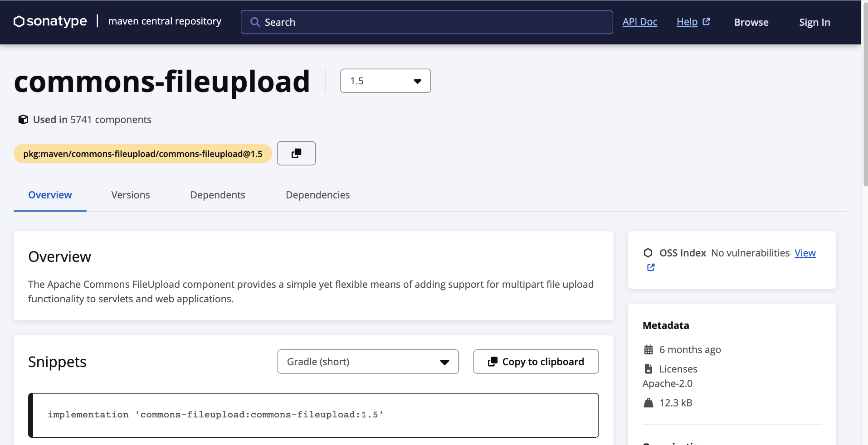Open the Dependencies tab
The height and width of the screenshot is (445, 868).
pos(317,195)
